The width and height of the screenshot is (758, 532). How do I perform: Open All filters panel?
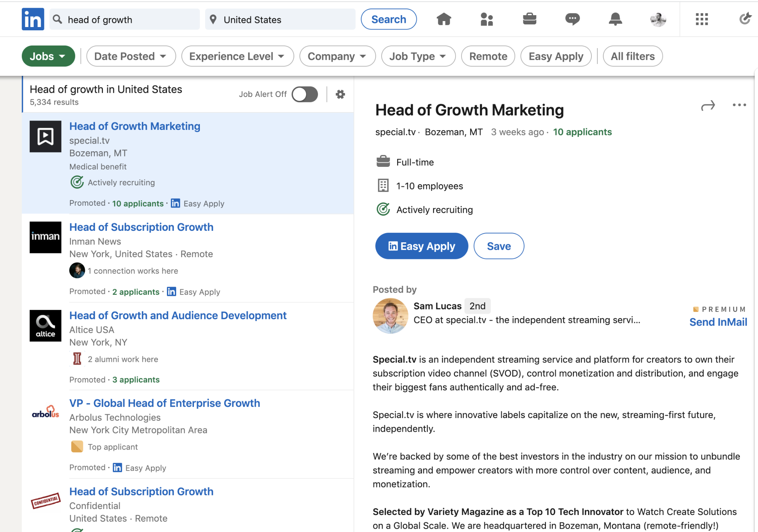(x=633, y=56)
